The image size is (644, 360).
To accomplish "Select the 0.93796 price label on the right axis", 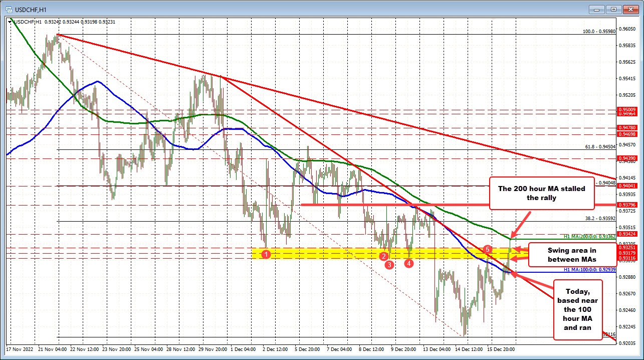I will (x=628, y=205).
